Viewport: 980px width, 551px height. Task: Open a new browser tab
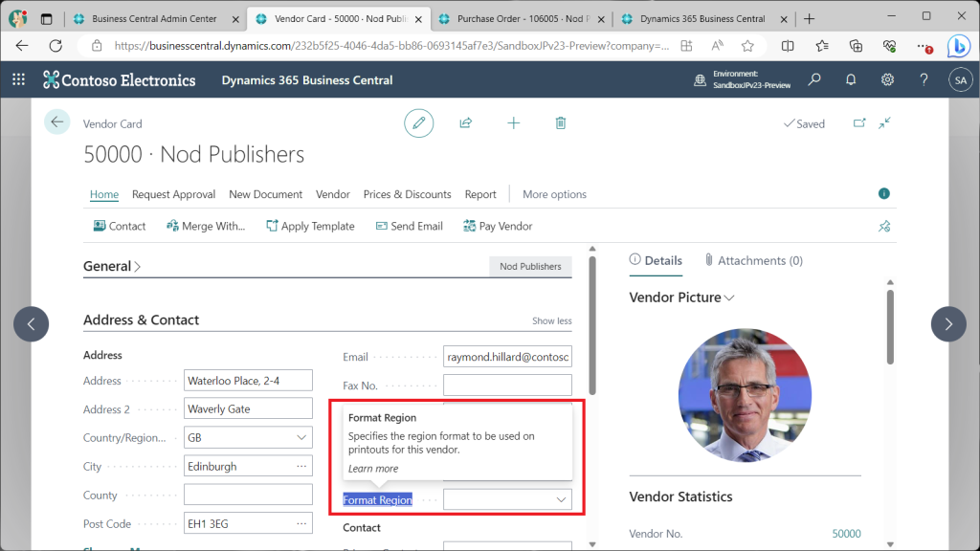(809, 19)
